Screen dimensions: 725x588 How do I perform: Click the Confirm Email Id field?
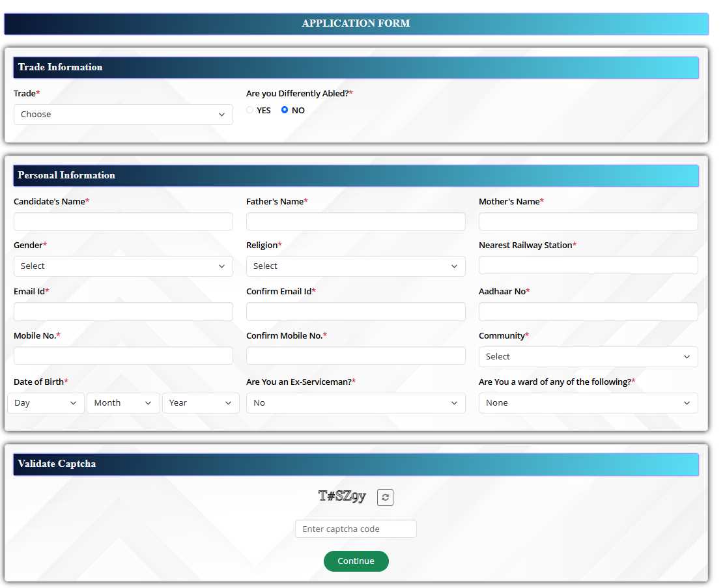[356, 312]
